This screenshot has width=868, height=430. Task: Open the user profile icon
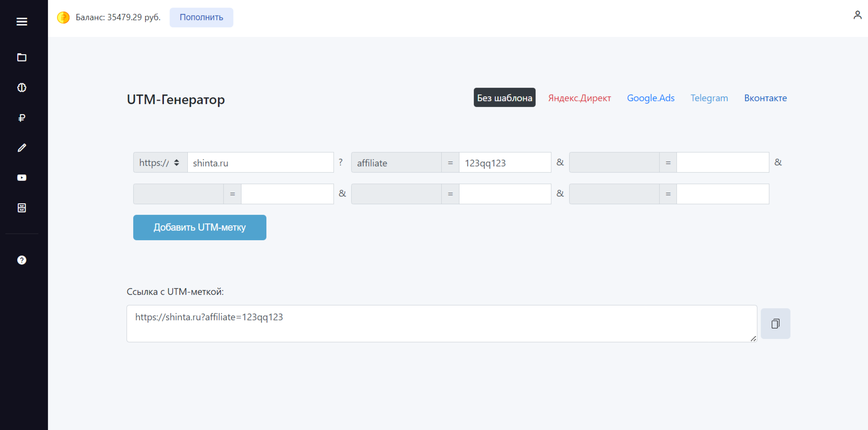tap(857, 15)
